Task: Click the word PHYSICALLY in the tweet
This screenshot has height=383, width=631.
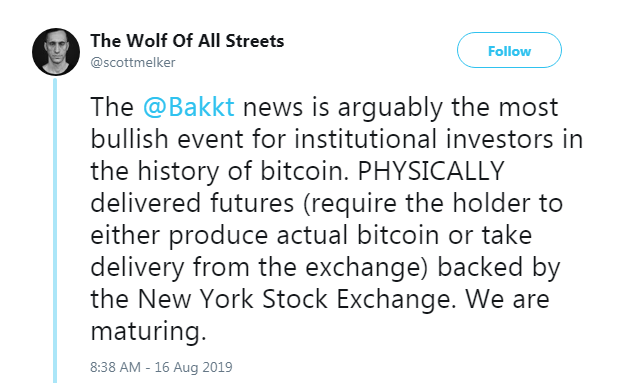Action: tap(431, 171)
